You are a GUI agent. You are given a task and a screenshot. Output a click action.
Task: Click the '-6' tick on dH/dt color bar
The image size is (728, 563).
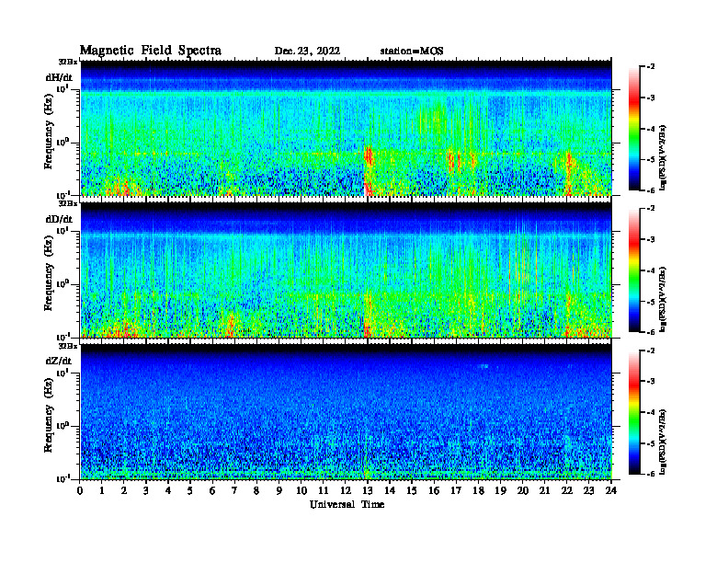click(x=651, y=190)
